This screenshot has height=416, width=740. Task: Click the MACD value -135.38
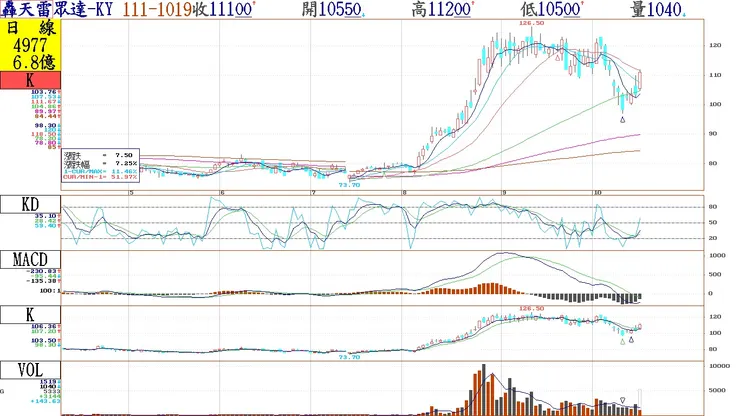coord(42,281)
